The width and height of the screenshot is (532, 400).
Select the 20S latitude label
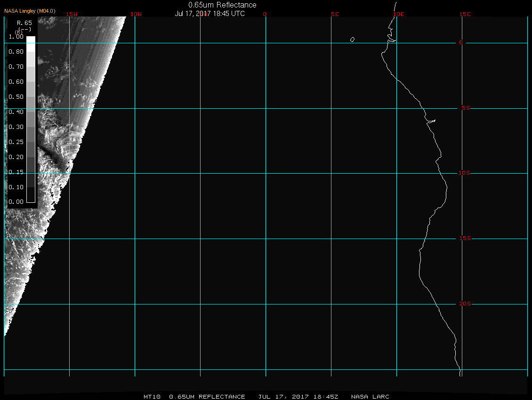(x=464, y=304)
